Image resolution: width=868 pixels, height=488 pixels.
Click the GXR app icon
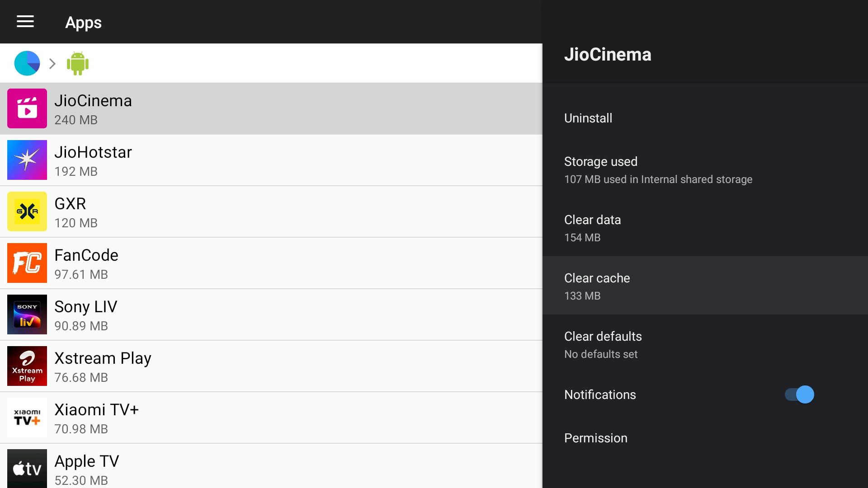click(x=27, y=211)
